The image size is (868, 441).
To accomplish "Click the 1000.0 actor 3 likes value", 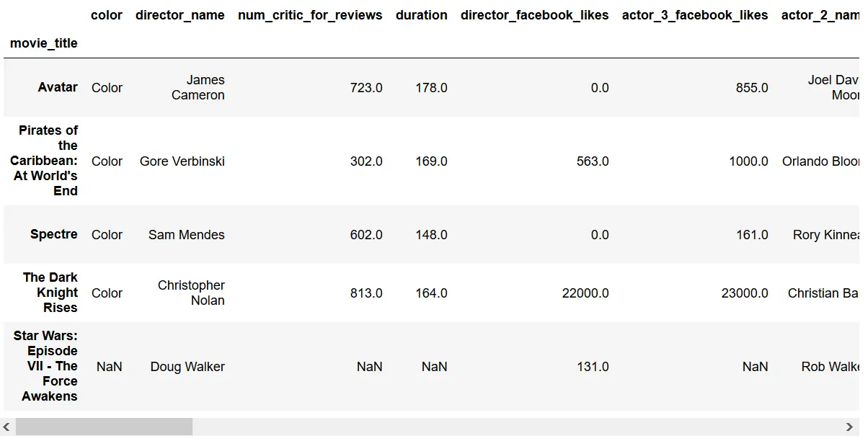I will (748, 161).
